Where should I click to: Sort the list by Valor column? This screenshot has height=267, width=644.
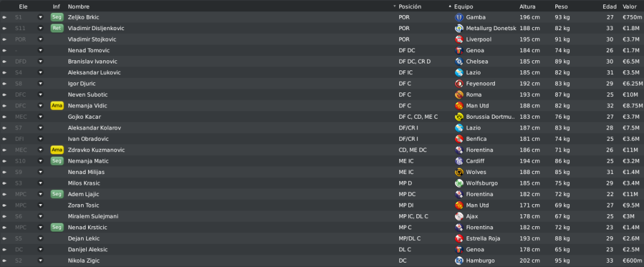pos(630,6)
